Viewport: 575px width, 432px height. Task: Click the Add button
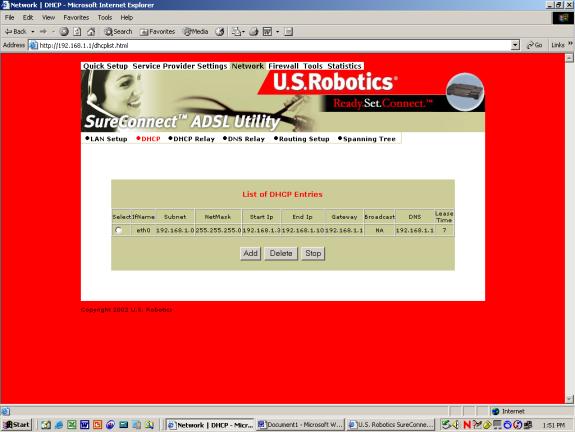click(x=250, y=253)
